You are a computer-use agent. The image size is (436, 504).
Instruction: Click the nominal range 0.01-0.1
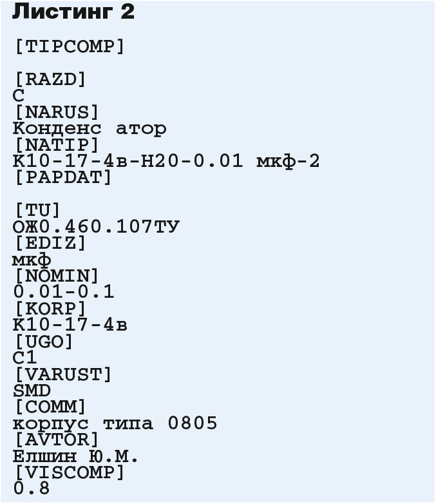64,292
